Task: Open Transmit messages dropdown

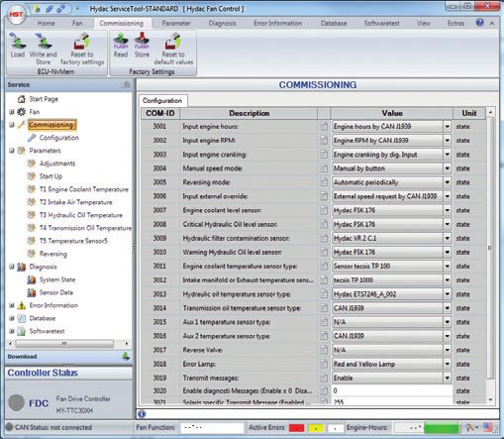Action: [x=448, y=378]
